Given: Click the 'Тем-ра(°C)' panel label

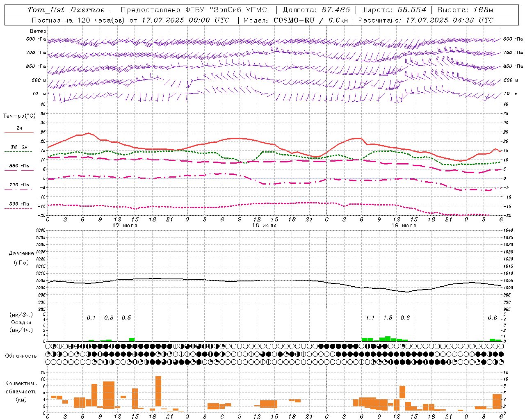Looking at the screenshot, I should [x=19, y=116].
